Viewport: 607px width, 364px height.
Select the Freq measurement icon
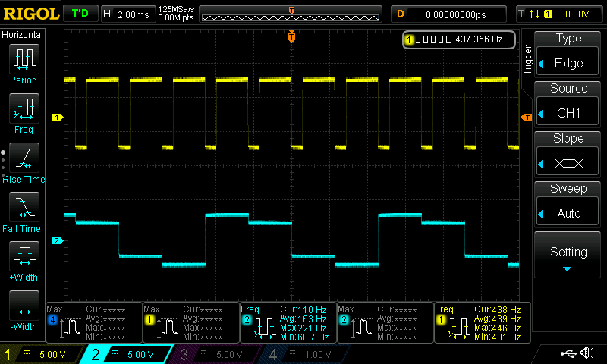(x=23, y=112)
